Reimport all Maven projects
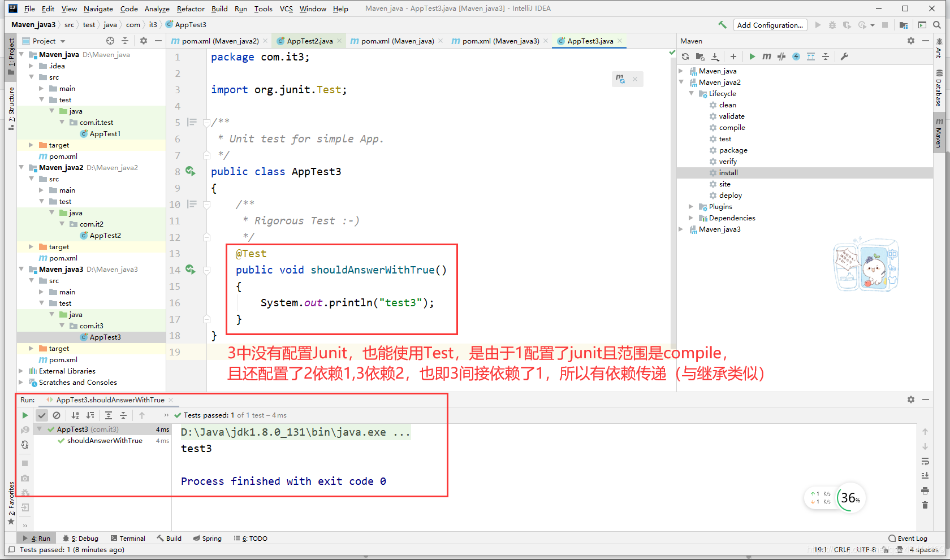The height and width of the screenshot is (560, 950). click(x=685, y=57)
